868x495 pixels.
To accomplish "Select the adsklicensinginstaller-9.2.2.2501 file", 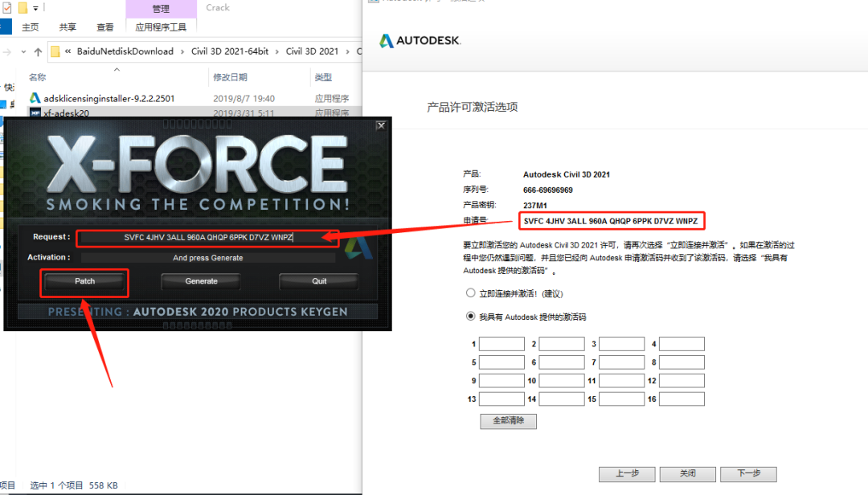I will 109,99.
